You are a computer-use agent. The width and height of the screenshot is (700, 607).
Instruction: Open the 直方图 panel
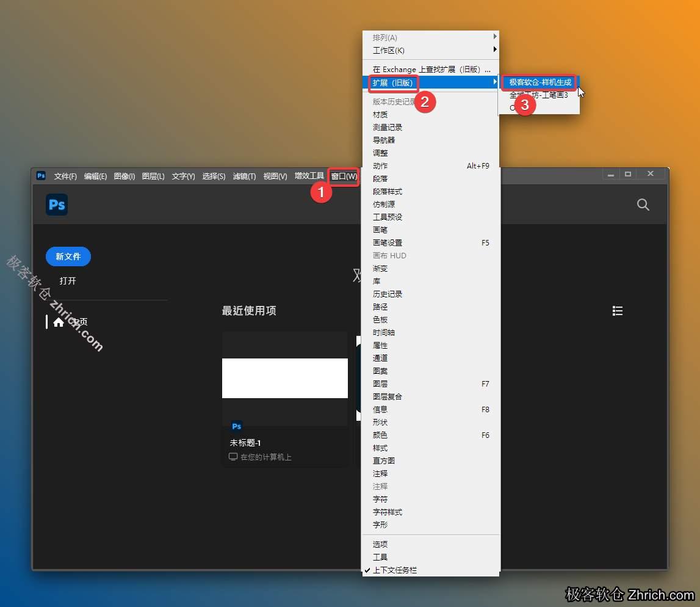point(431,461)
